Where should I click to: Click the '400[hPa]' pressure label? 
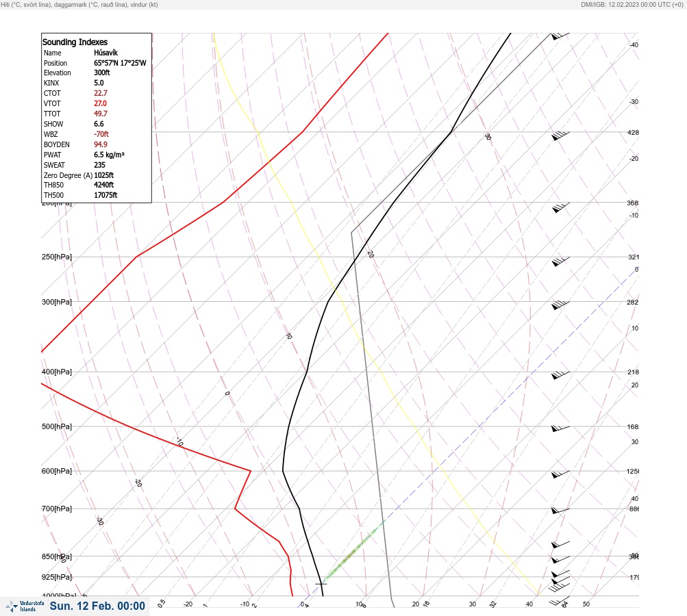57,372
